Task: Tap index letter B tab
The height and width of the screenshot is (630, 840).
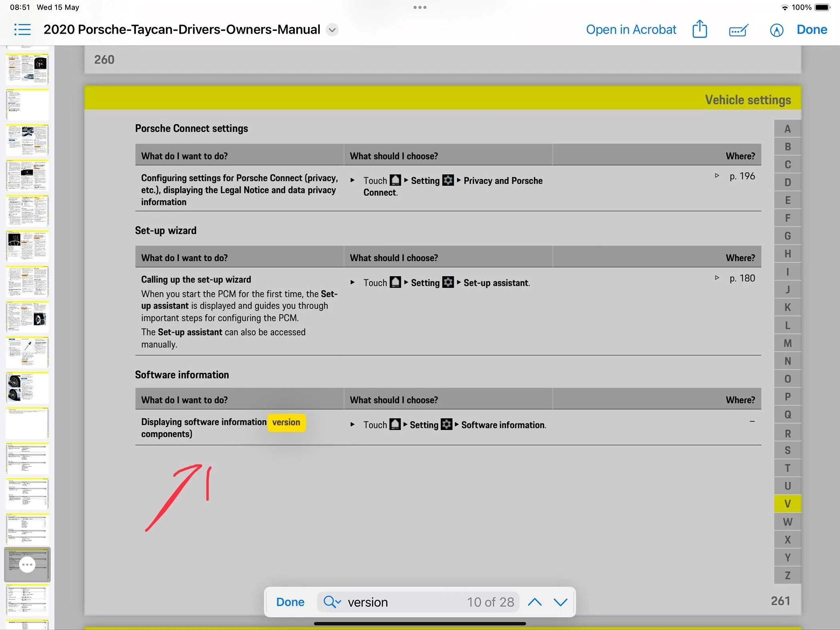Action: 787,147
